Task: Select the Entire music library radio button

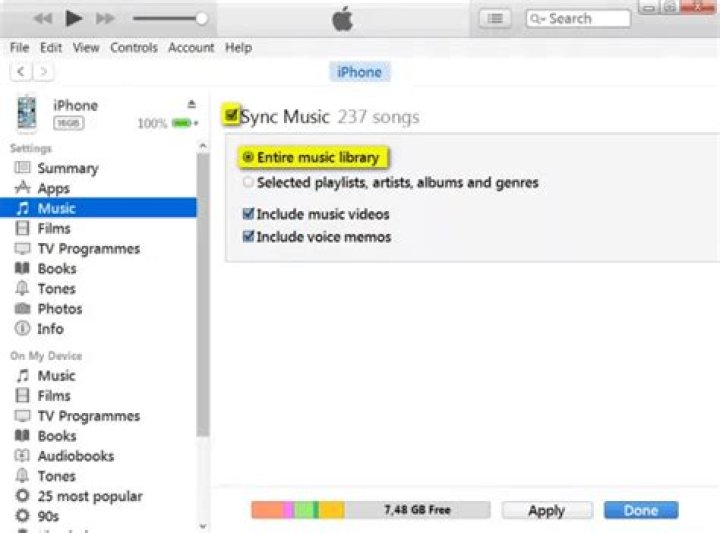Action: pos(248,158)
